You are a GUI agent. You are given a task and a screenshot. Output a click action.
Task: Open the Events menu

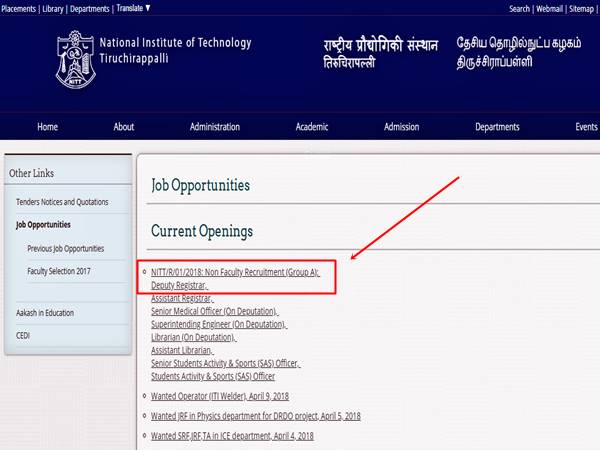click(586, 127)
